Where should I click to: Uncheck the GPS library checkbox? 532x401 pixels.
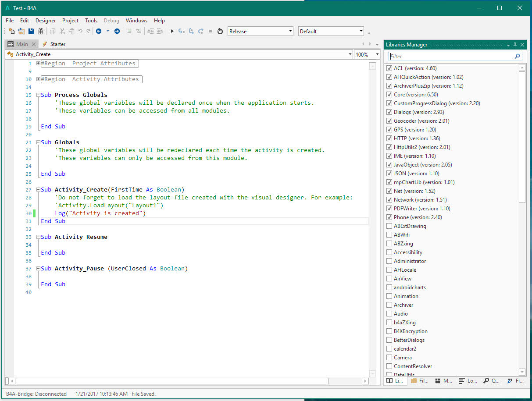click(389, 130)
